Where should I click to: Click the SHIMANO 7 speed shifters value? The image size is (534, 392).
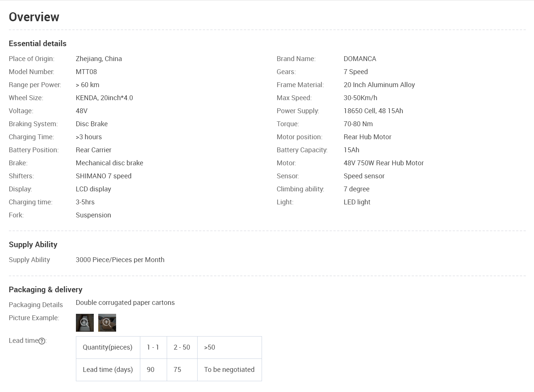[103, 176]
